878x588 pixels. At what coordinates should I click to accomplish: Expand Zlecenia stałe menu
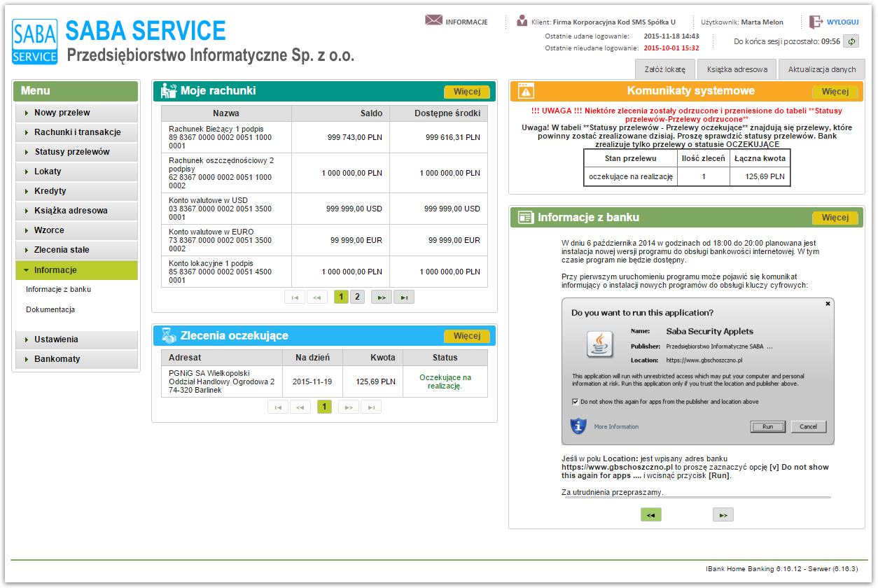click(76, 250)
